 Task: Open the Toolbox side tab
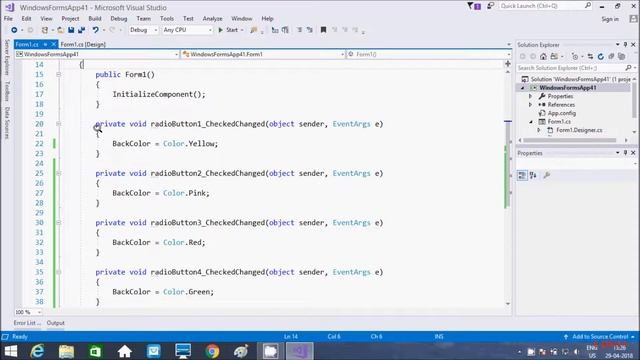(x=7, y=91)
